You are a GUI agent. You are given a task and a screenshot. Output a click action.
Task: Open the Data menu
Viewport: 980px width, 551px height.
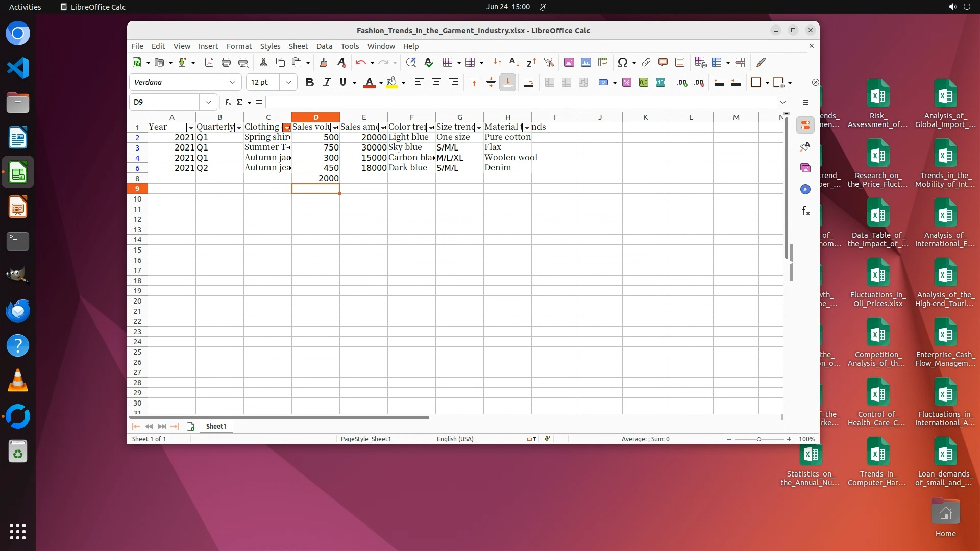(x=324, y=46)
